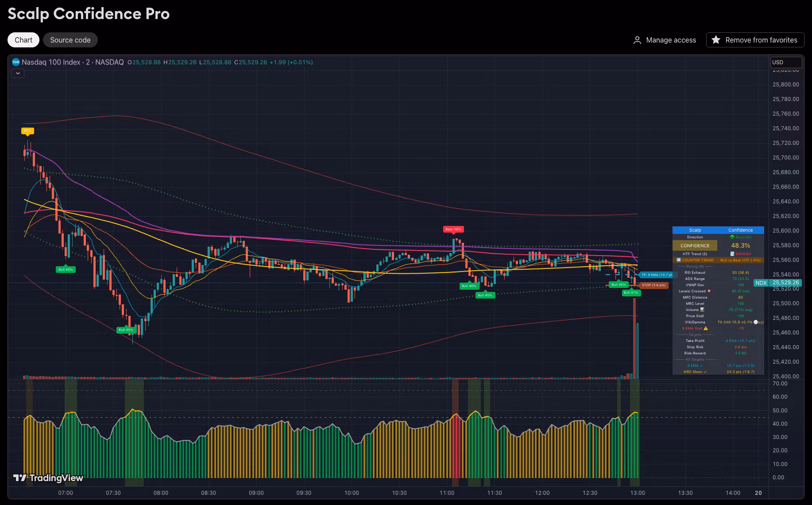This screenshot has height=505, width=812.
Task: Click the Nasdaq 100 round logo icon
Action: (16, 62)
